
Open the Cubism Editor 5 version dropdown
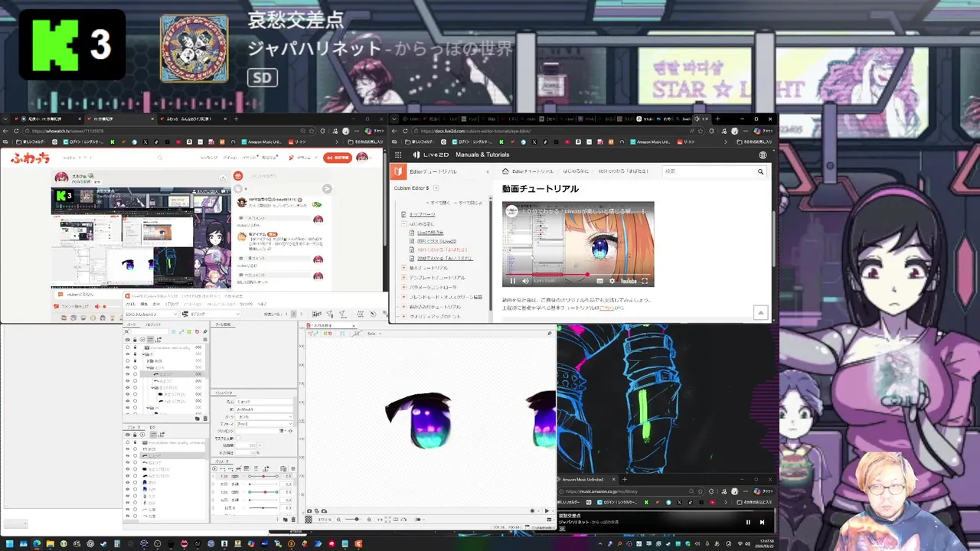point(436,188)
